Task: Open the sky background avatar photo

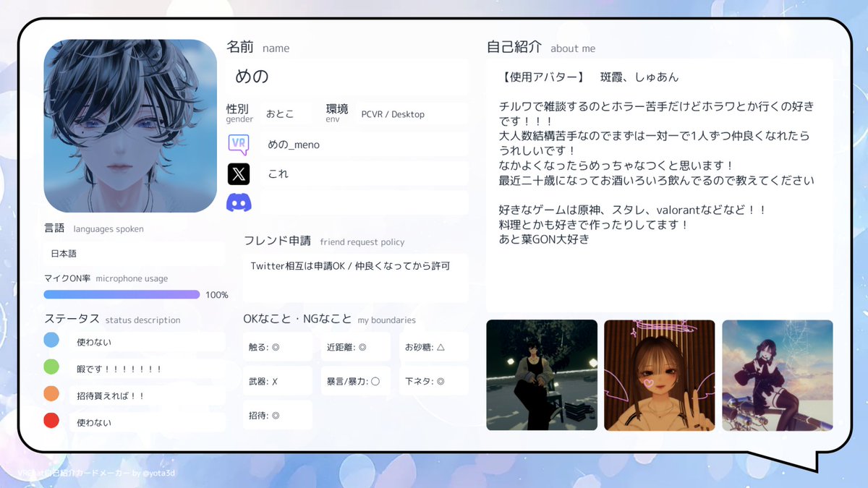Action: coord(778,375)
